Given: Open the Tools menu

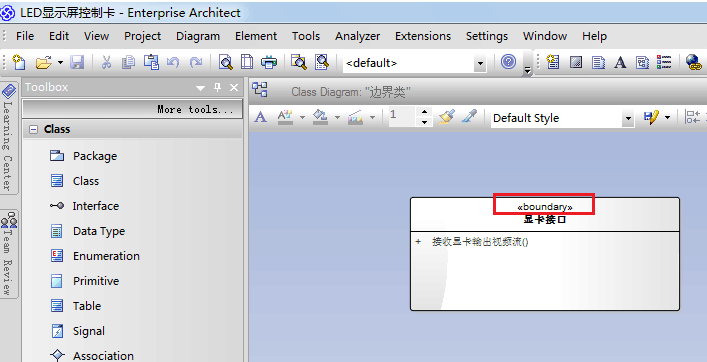Looking at the screenshot, I should [306, 36].
